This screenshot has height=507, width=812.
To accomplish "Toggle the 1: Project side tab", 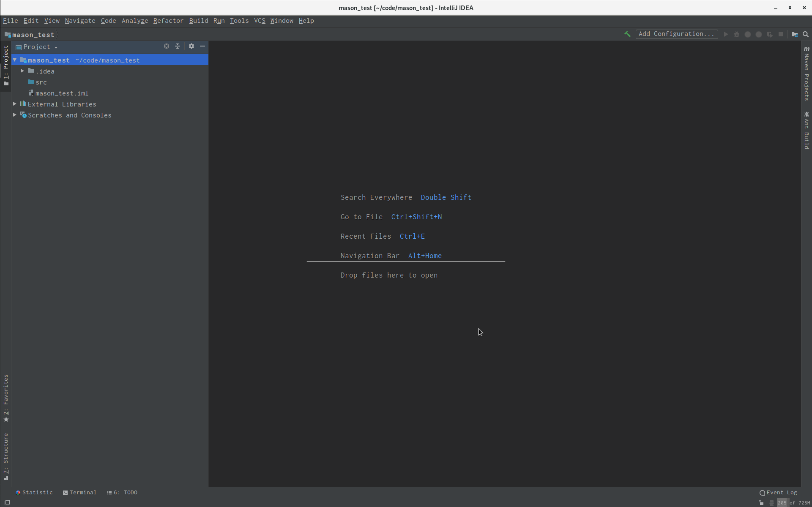I will (6, 65).
